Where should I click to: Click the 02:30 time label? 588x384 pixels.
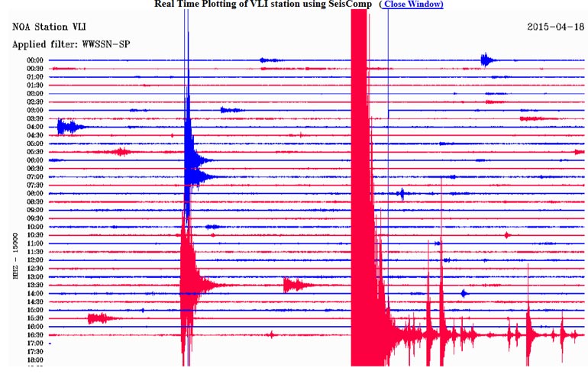[x=35, y=102]
